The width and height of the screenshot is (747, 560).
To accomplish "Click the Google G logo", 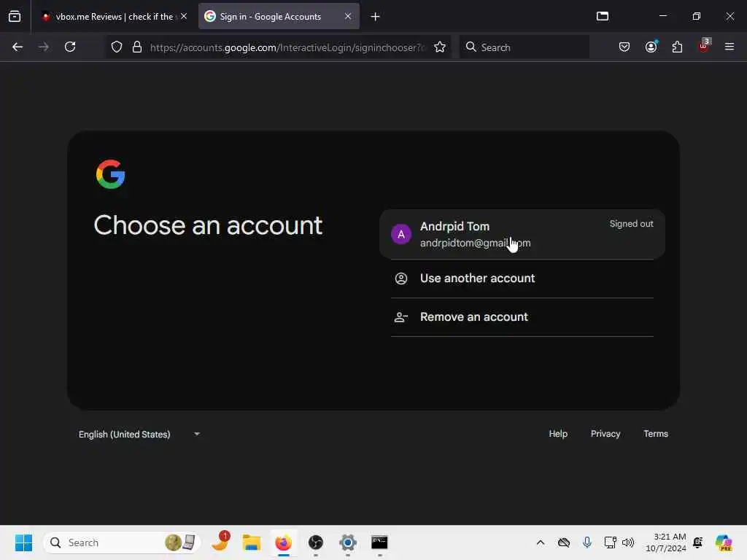I will pyautogui.click(x=111, y=174).
